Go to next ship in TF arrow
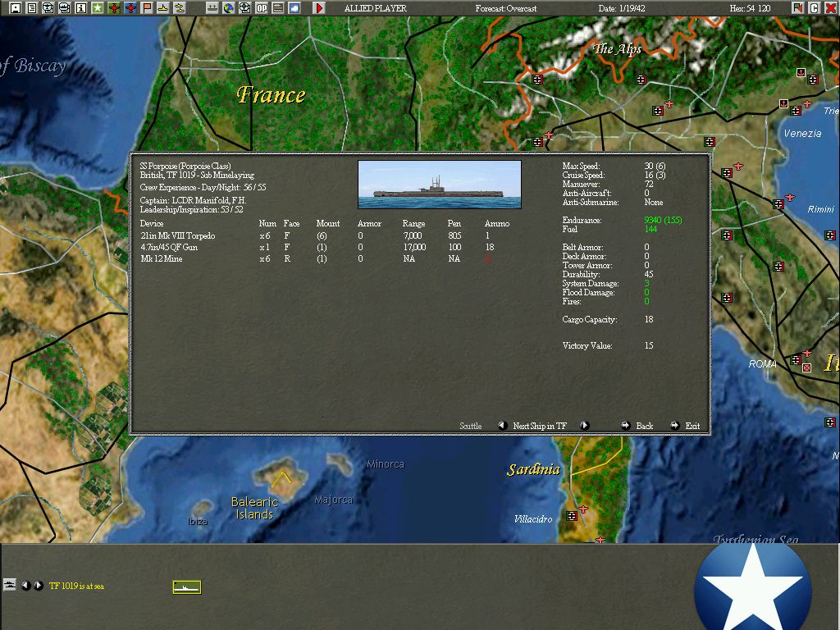 pyautogui.click(x=584, y=426)
